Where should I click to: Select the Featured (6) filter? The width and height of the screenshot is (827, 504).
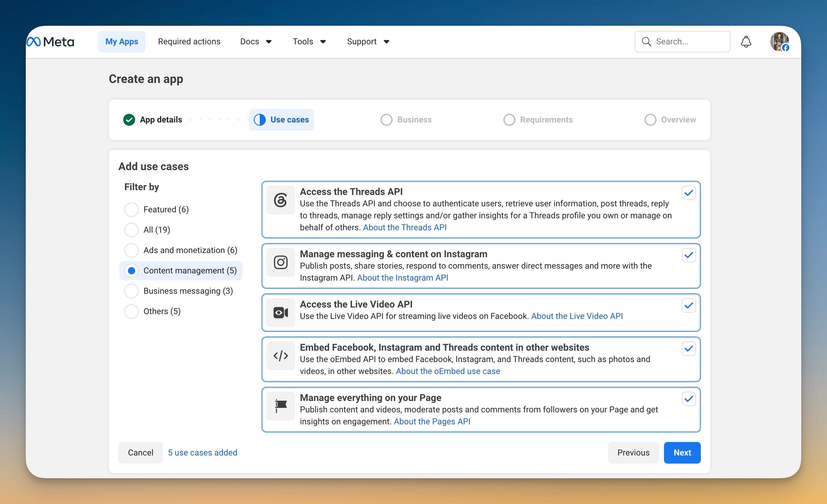(131, 210)
